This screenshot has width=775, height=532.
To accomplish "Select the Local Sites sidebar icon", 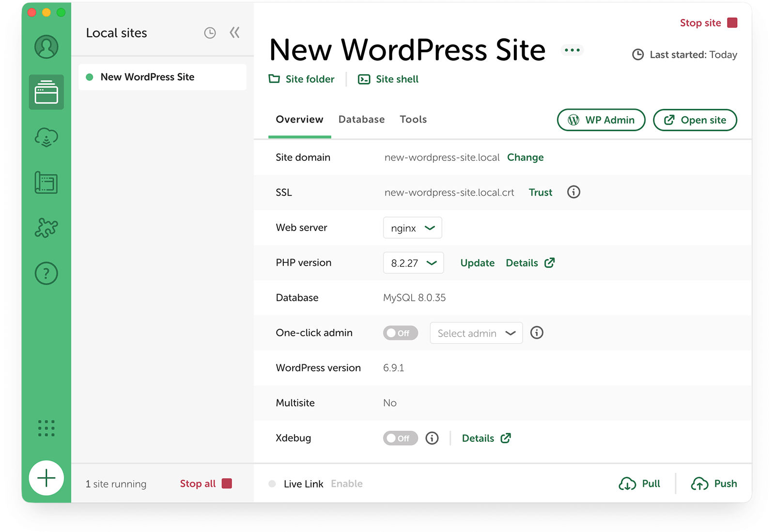I will [46, 92].
